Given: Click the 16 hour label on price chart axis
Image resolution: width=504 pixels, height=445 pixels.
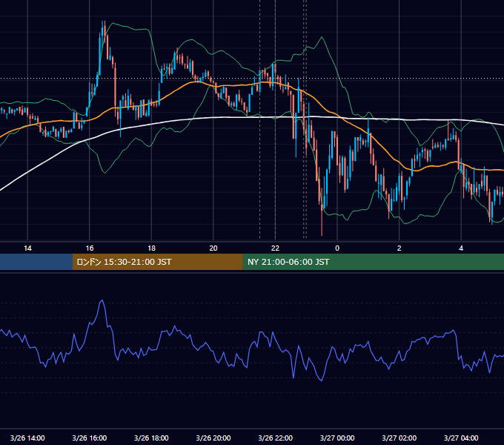Looking at the screenshot, I should point(90,248).
